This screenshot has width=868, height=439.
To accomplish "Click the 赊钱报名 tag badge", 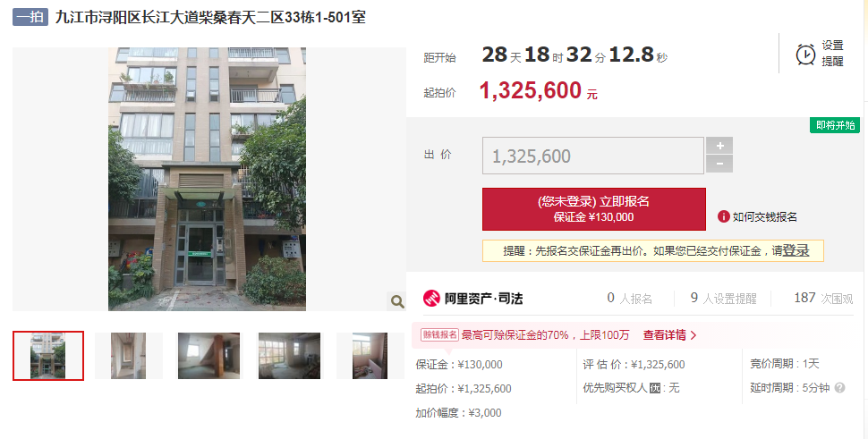I will click(439, 334).
